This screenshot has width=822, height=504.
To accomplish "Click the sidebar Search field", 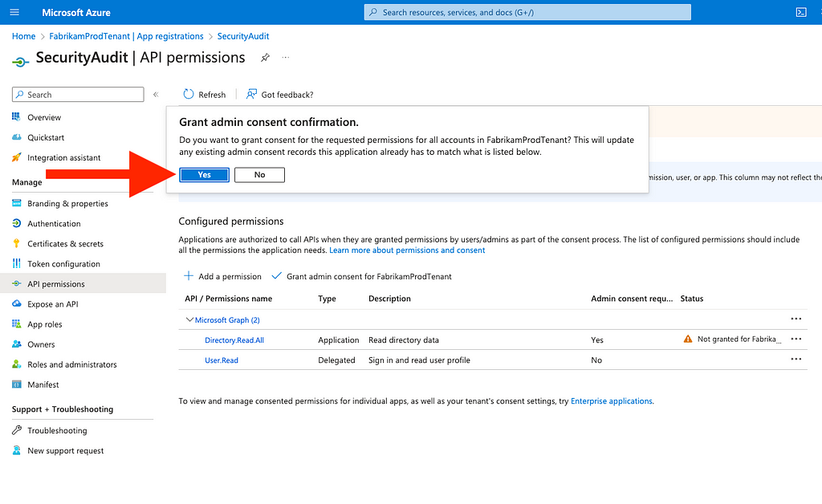I will point(78,95).
